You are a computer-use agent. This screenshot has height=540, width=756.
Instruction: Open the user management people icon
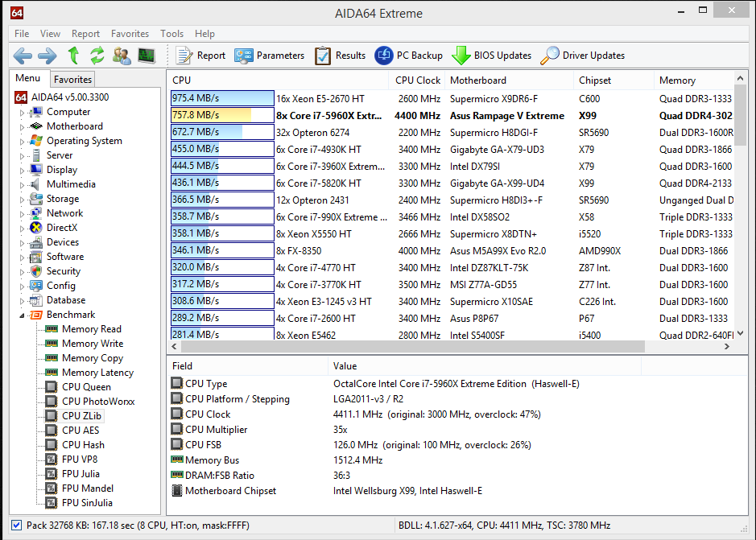122,56
